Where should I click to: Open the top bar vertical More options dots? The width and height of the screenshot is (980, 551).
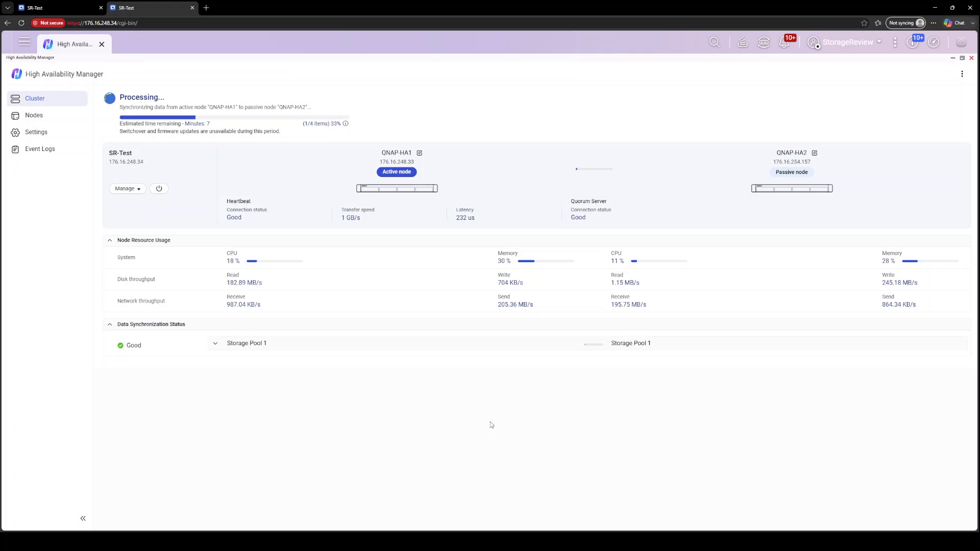click(x=895, y=42)
